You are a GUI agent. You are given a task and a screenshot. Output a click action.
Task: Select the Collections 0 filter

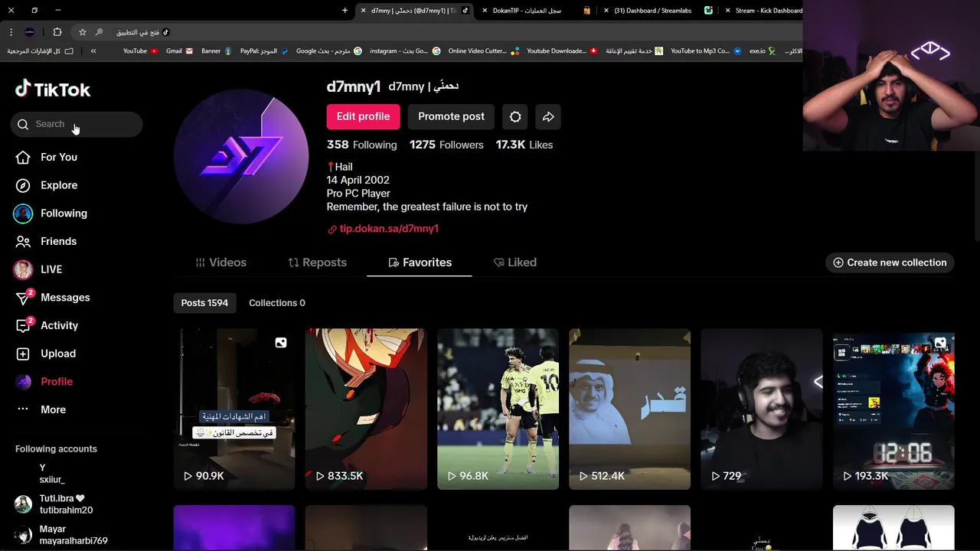point(277,303)
